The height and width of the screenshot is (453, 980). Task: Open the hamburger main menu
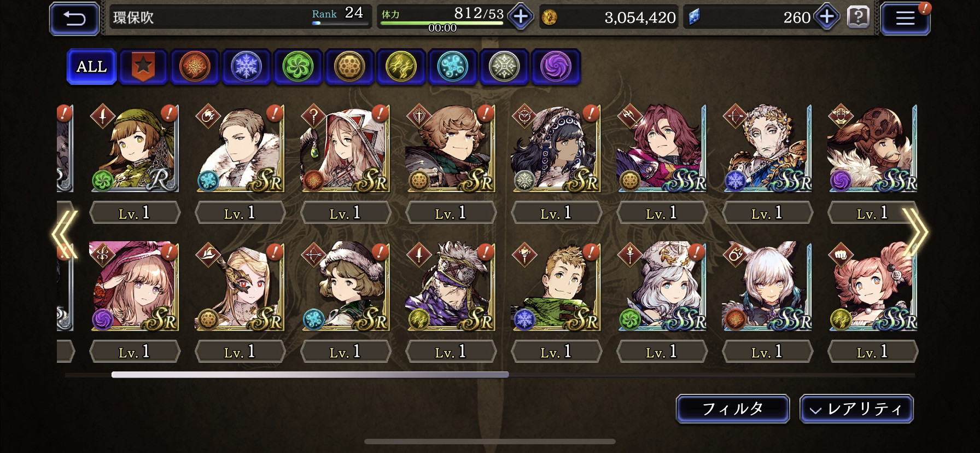(905, 18)
